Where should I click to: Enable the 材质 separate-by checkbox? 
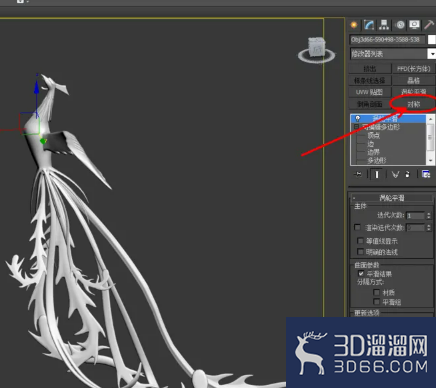[377, 292]
